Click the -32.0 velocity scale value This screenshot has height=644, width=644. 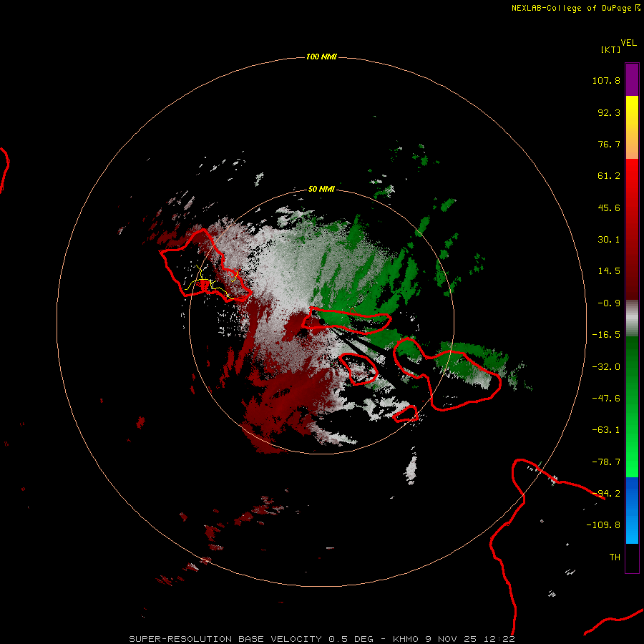[x=606, y=367]
